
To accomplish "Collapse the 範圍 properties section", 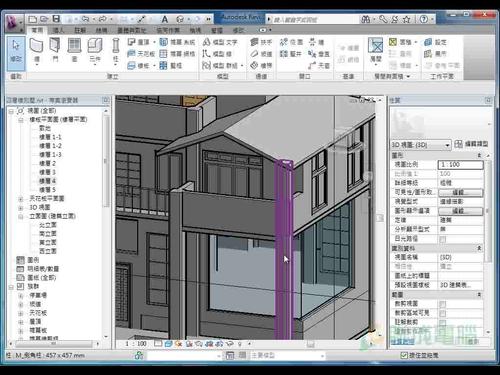I will 479,295.
